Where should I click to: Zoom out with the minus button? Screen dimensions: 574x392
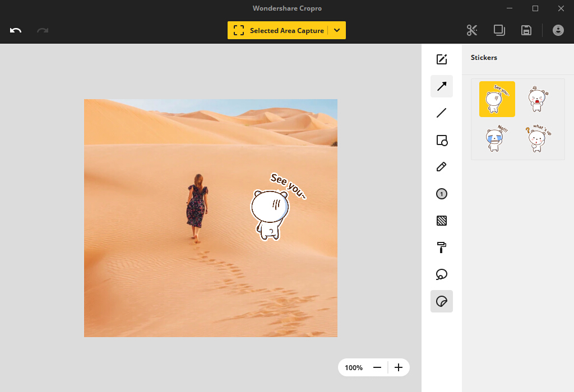377,367
